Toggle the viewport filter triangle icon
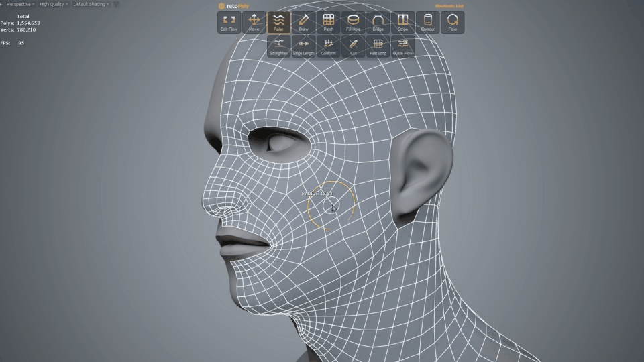The height and width of the screenshot is (362, 644). click(x=116, y=4)
